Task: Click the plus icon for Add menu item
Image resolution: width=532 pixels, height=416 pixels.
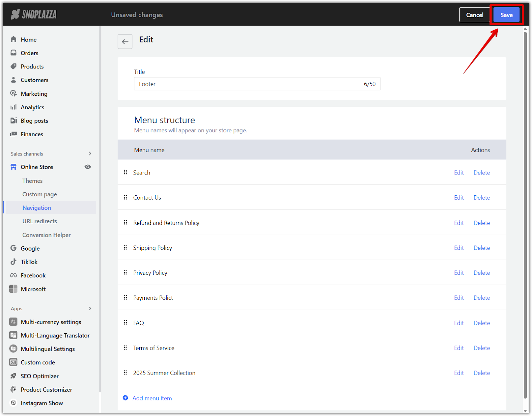Action: pos(125,398)
